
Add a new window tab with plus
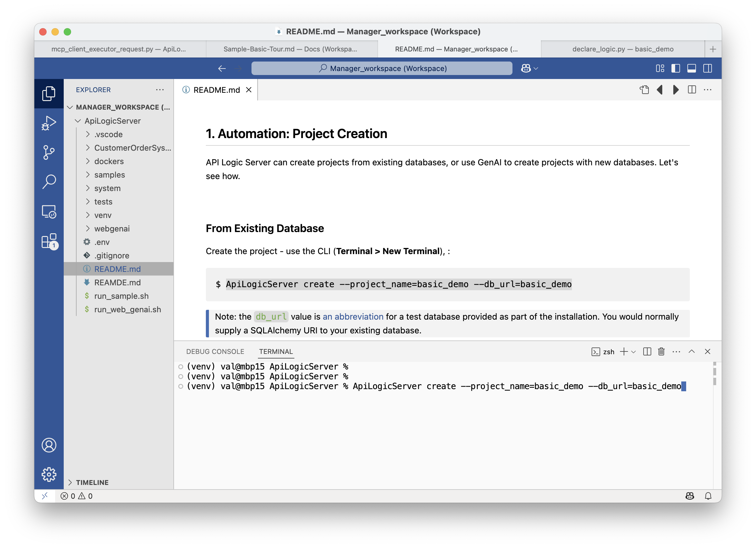[x=713, y=49]
